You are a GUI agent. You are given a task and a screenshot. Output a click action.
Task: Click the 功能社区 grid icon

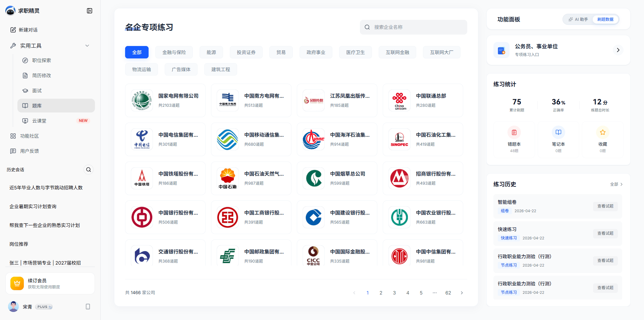(x=13, y=136)
